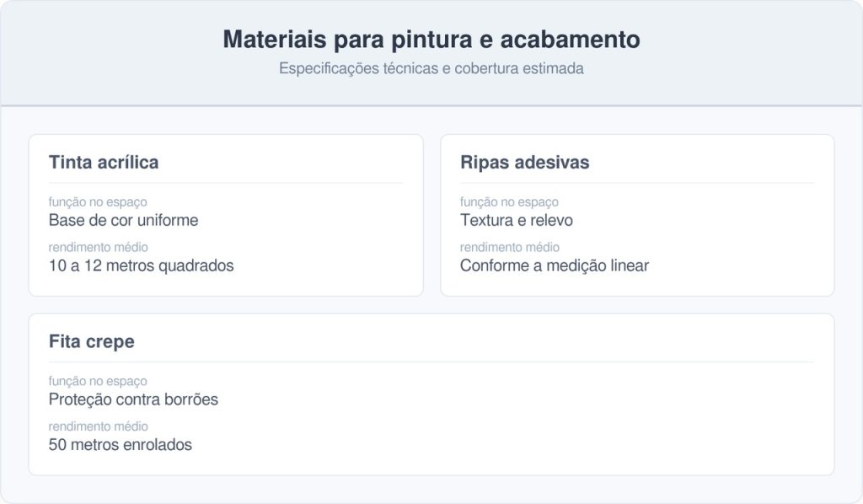Click the subtitle "Especificações técnicas e cobertura estimada"
The width and height of the screenshot is (863, 504).
click(431, 68)
